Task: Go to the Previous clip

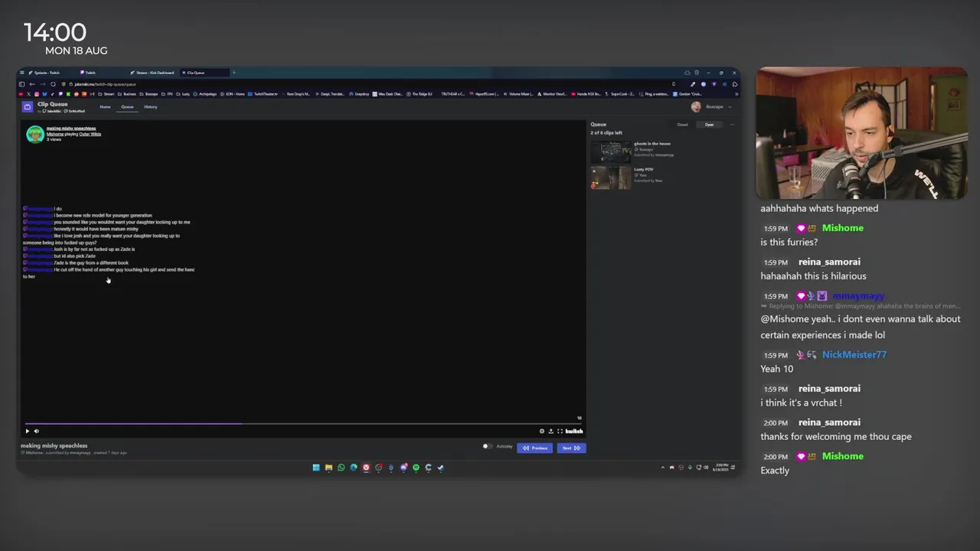Action: pyautogui.click(x=535, y=448)
